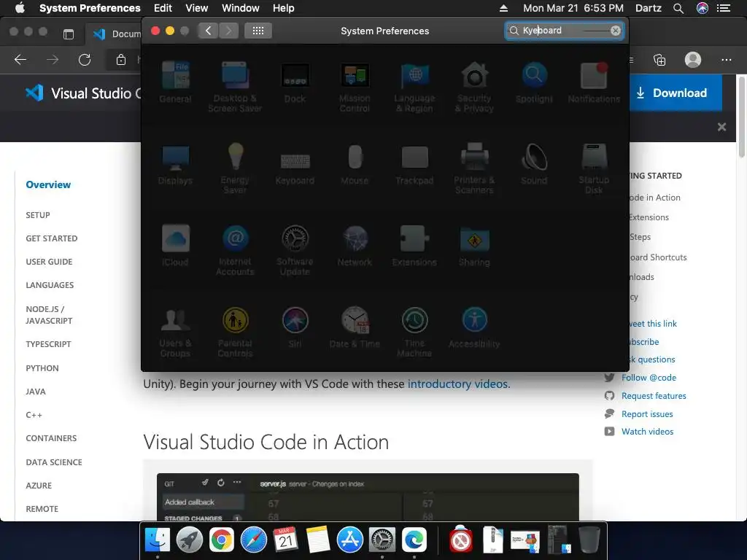This screenshot has height=560, width=747.
Task: Click the Kyeboard search text field
Action: pyautogui.click(x=565, y=31)
